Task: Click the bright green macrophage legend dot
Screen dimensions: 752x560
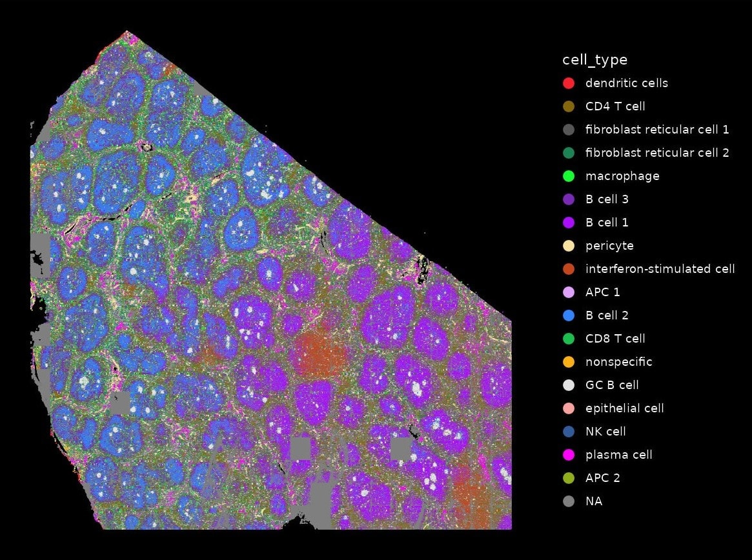Action: pos(568,176)
